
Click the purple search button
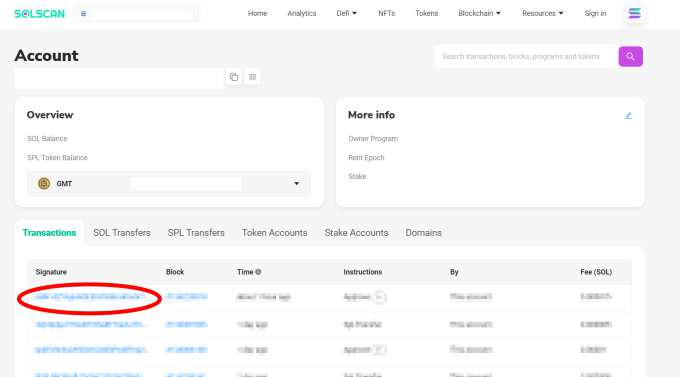click(x=630, y=56)
